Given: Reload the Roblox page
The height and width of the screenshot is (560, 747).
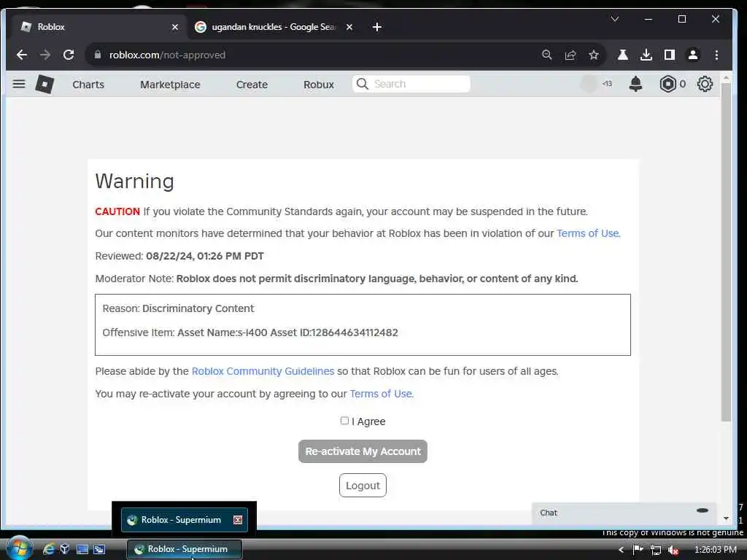Looking at the screenshot, I should [69, 55].
